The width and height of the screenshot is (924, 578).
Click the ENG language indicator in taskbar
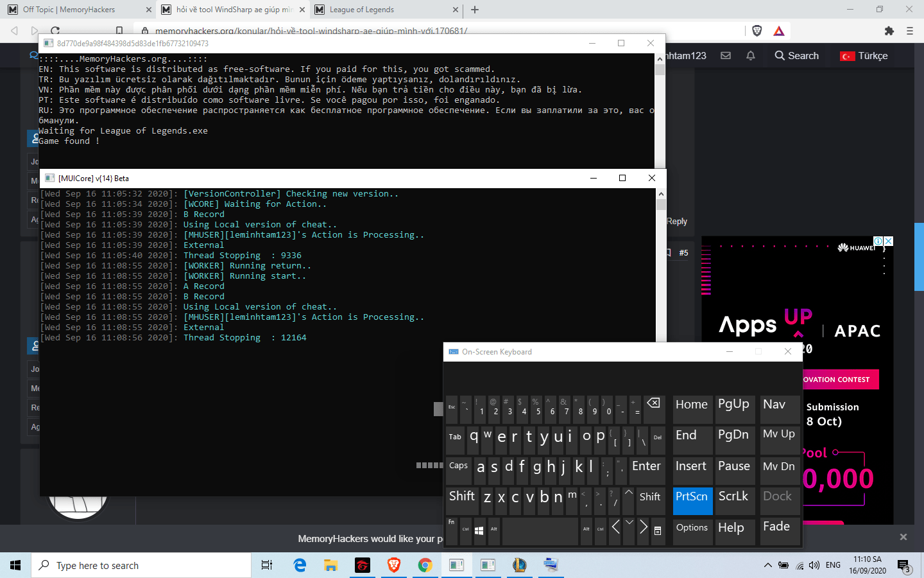[833, 565]
